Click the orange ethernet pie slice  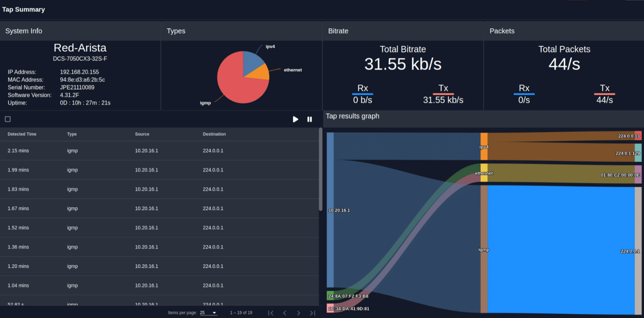(260, 72)
